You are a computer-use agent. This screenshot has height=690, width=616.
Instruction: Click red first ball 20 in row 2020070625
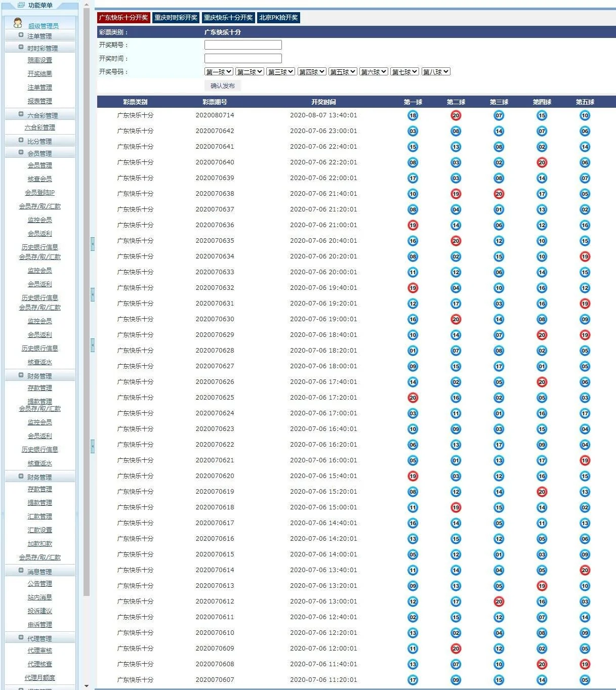point(413,398)
